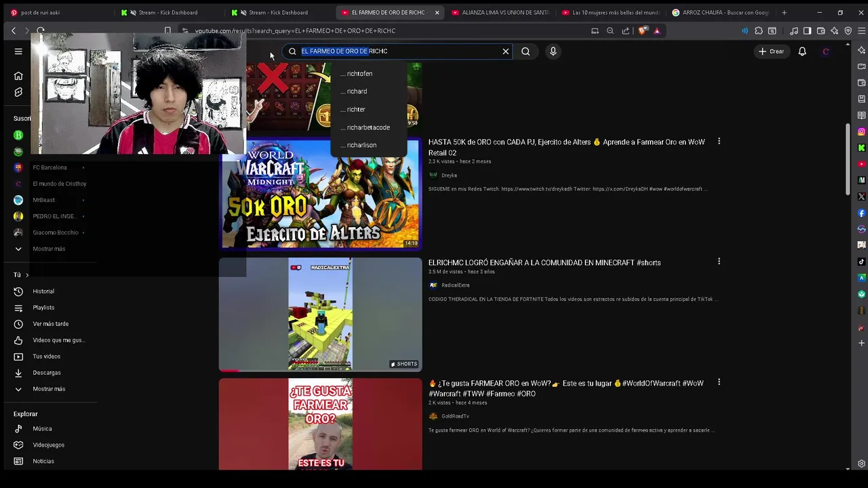Open more options for the HASTA 50K de ORO video
Screen dimensions: 868x488
point(719,142)
